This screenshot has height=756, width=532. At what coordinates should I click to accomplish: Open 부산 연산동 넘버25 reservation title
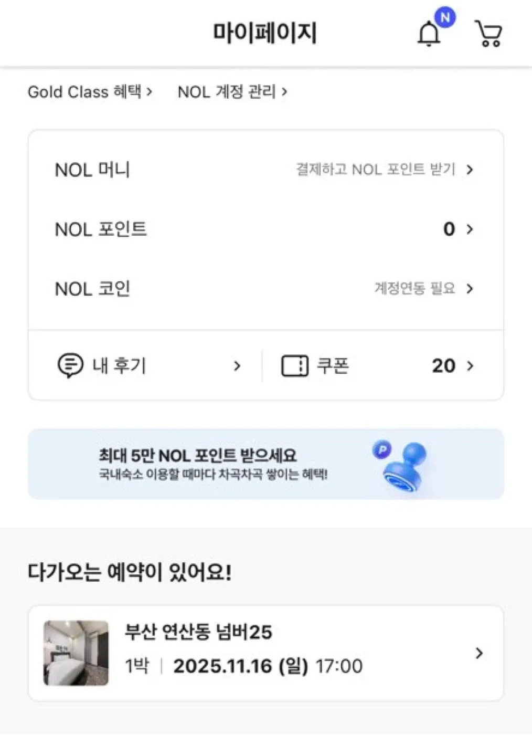(x=198, y=632)
